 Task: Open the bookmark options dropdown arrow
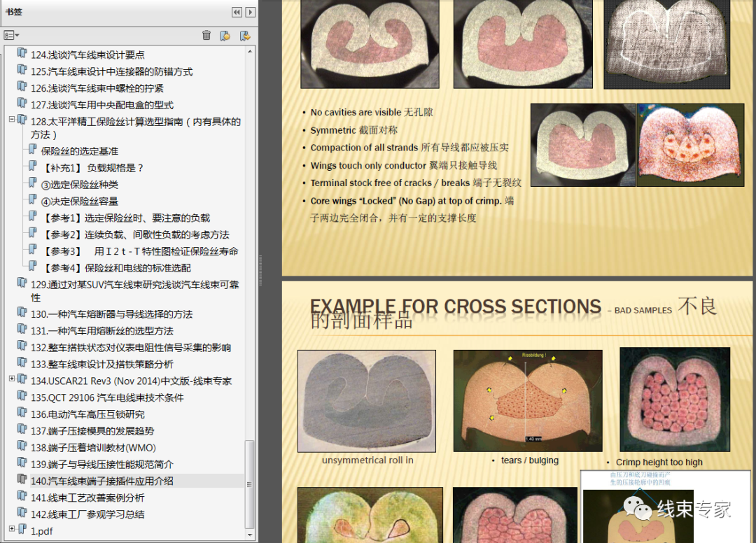coord(17,35)
